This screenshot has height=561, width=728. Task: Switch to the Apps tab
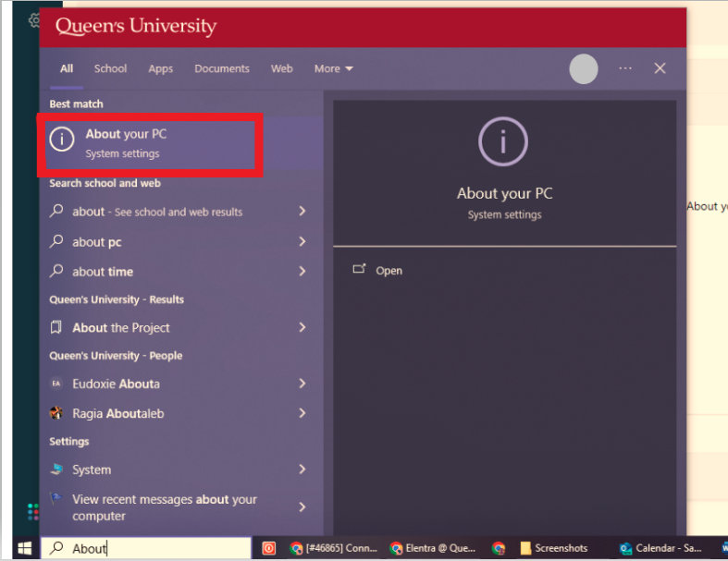[x=161, y=68]
